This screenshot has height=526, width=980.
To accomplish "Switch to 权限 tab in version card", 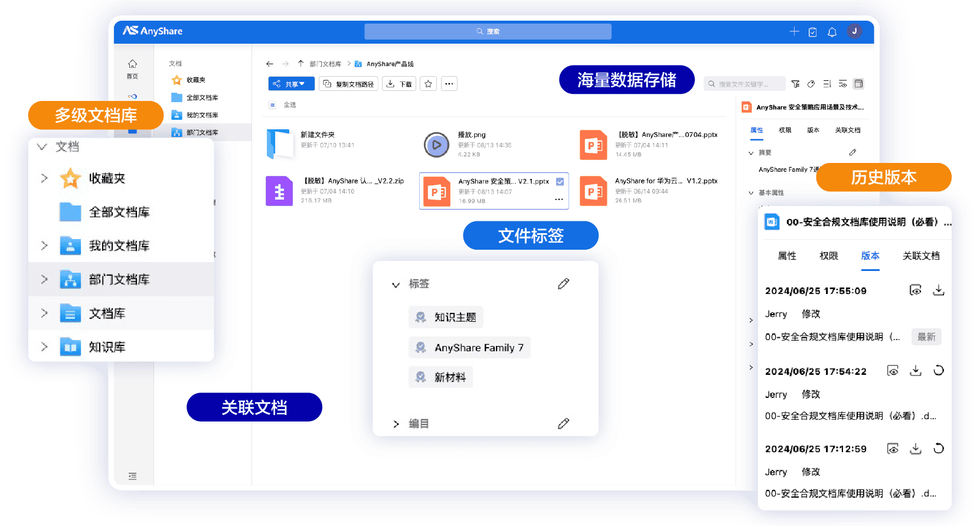I will pyautogui.click(x=829, y=256).
